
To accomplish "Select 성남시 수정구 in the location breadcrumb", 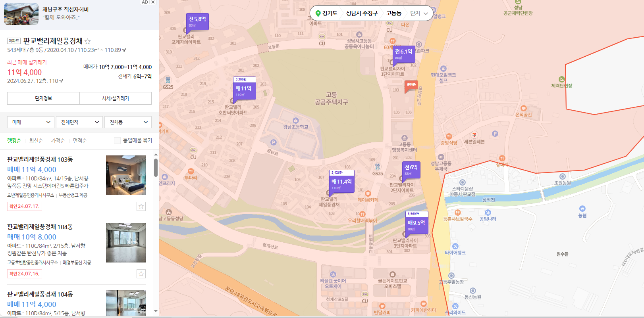I will pos(362,13).
